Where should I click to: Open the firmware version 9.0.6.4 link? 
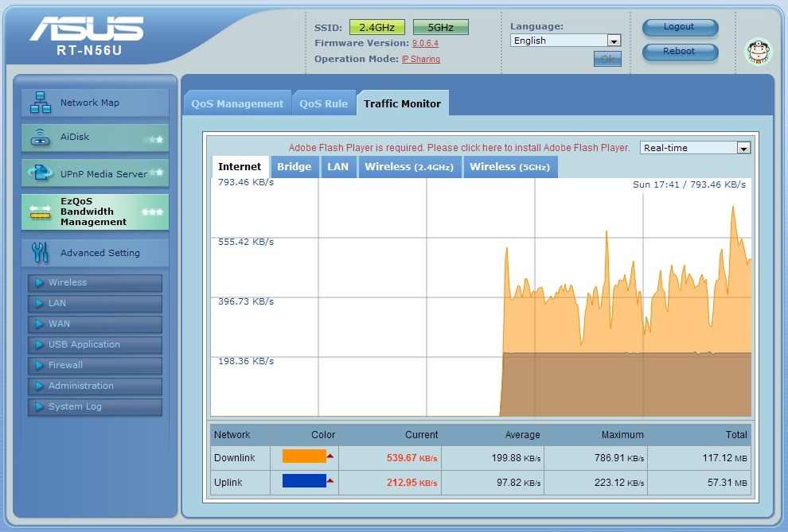[424, 43]
